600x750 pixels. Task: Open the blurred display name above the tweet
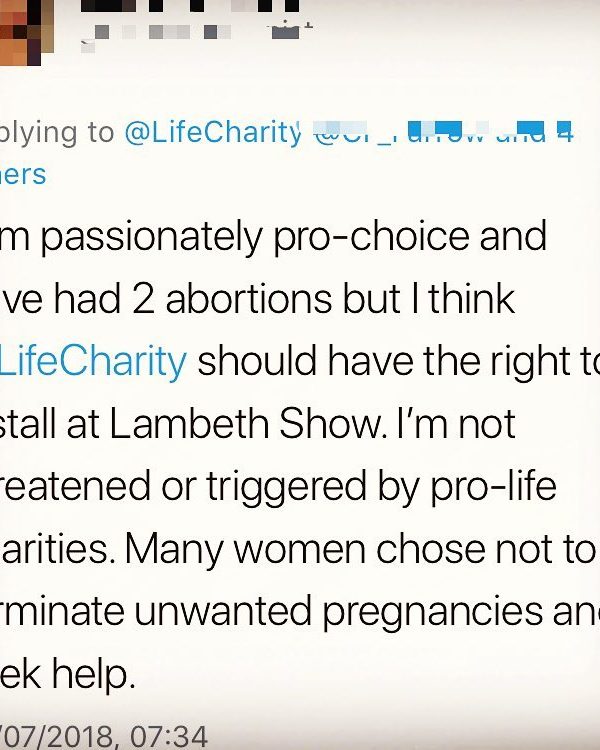pyautogui.click(x=190, y=5)
